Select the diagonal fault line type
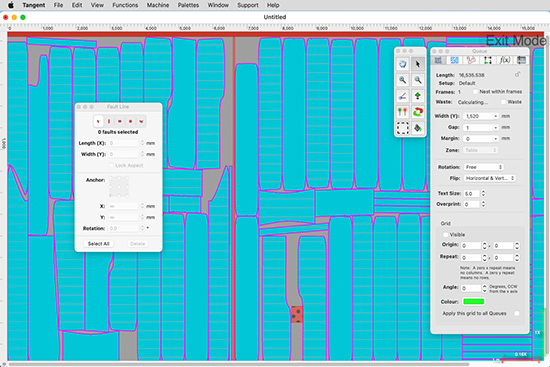The image size is (550, 367). [x=98, y=121]
